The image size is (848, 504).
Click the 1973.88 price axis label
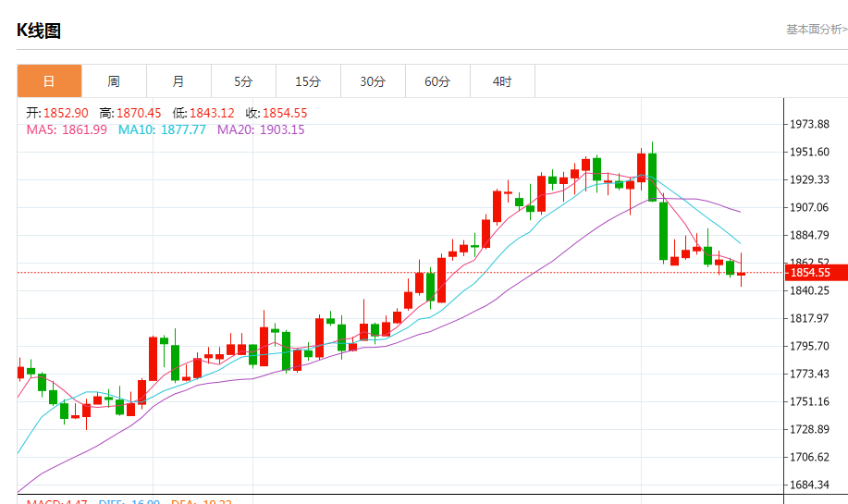point(809,124)
